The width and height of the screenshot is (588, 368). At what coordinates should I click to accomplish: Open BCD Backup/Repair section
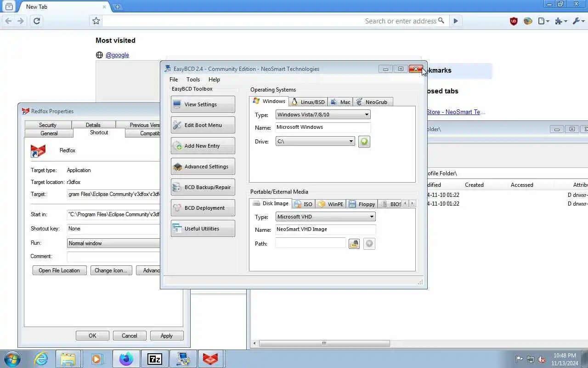coord(203,187)
